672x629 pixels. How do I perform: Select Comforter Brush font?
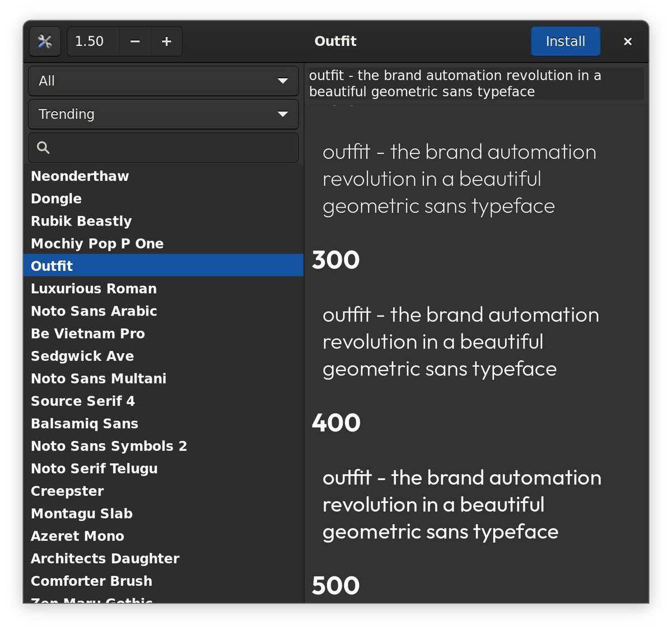coord(164,581)
